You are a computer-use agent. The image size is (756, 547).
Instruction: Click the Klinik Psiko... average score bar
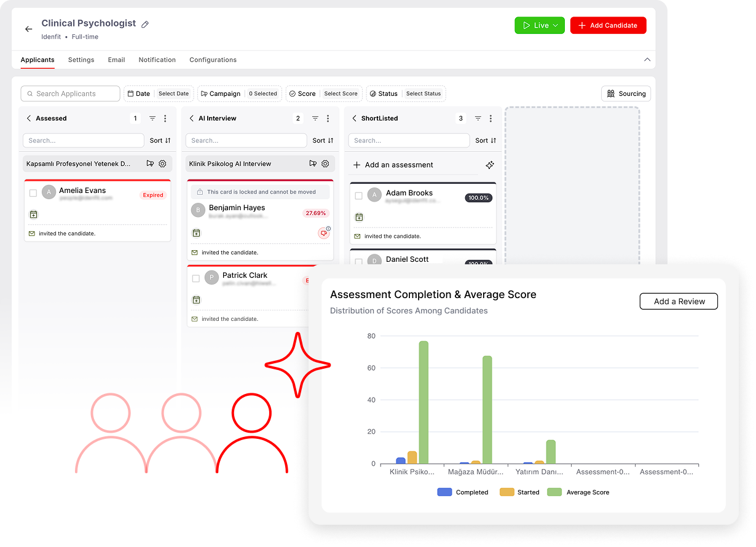coord(423,403)
